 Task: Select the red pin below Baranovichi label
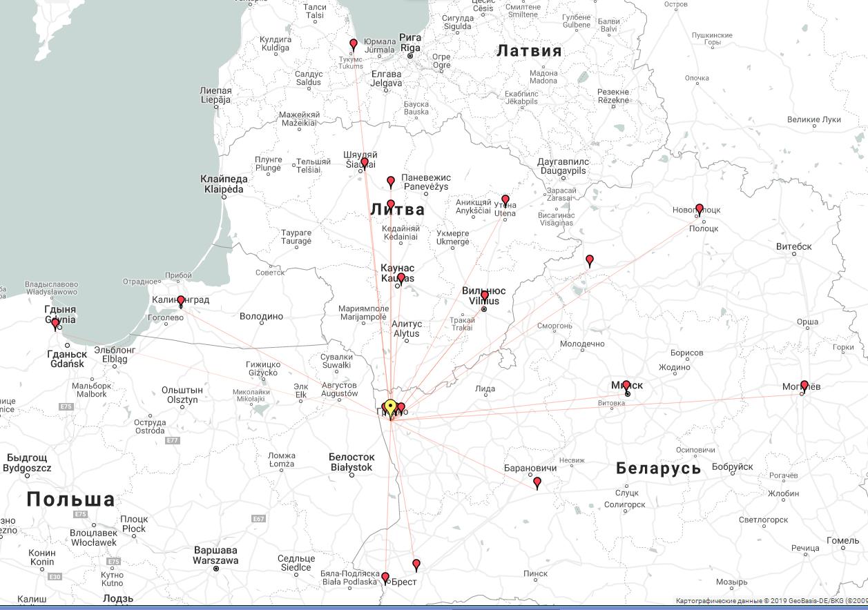[x=537, y=482]
